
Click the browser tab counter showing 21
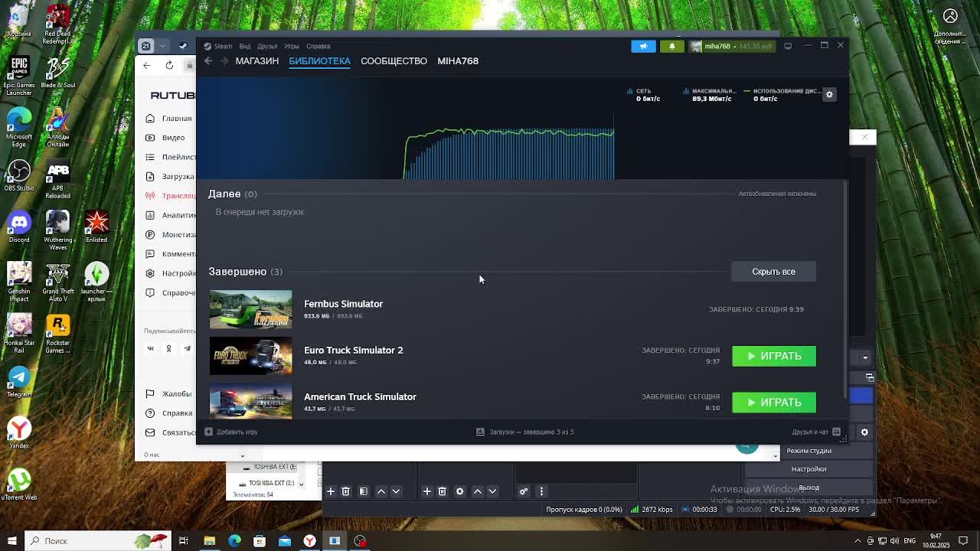(145, 46)
